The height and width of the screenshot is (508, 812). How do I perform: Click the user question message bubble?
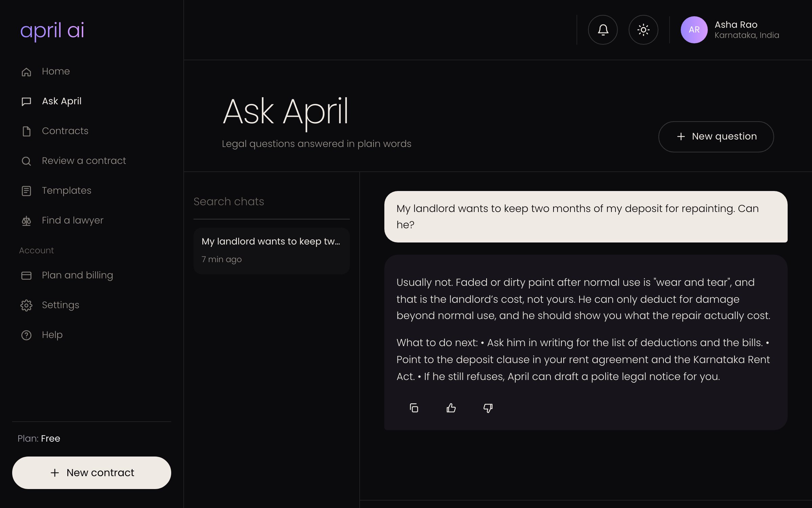tap(586, 217)
